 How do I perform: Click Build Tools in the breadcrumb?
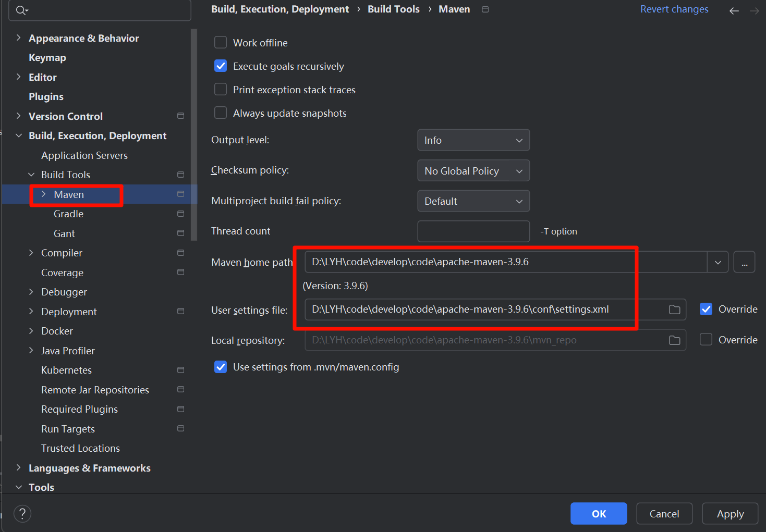pyautogui.click(x=393, y=9)
